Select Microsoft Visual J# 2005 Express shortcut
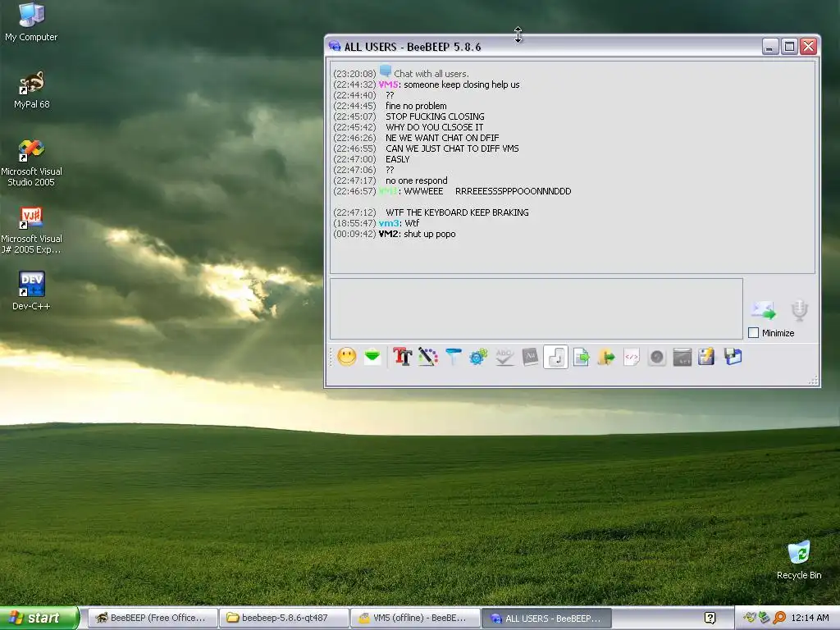 pyautogui.click(x=31, y=230)
